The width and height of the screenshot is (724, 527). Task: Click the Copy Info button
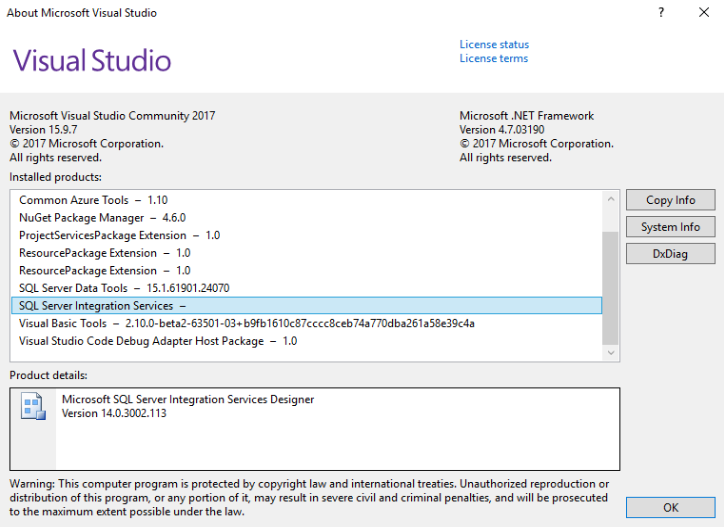click(670, 200)
